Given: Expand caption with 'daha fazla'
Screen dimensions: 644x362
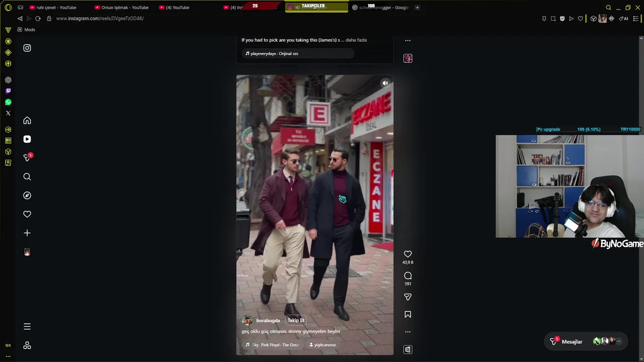Looking at the screenshot, I should coord(356,40).
